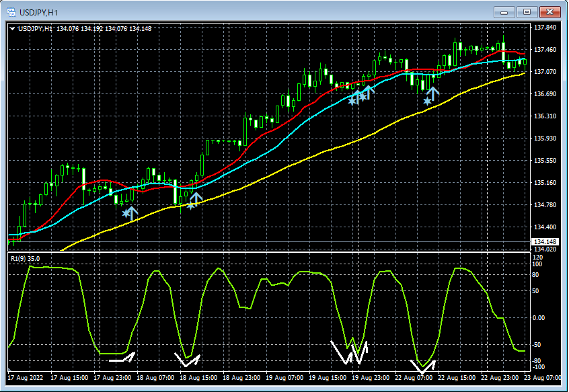Click the R1(9) 35.0 indicator label
Screen dimensions: 569x392
[x=26, y=259]
